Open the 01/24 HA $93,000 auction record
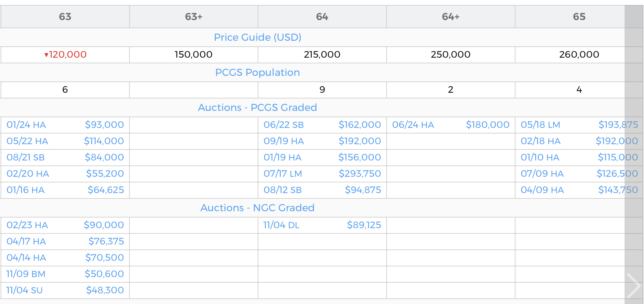Image resolution: width=644 pixels, height=304 pixels. click(x=65, y=125)
